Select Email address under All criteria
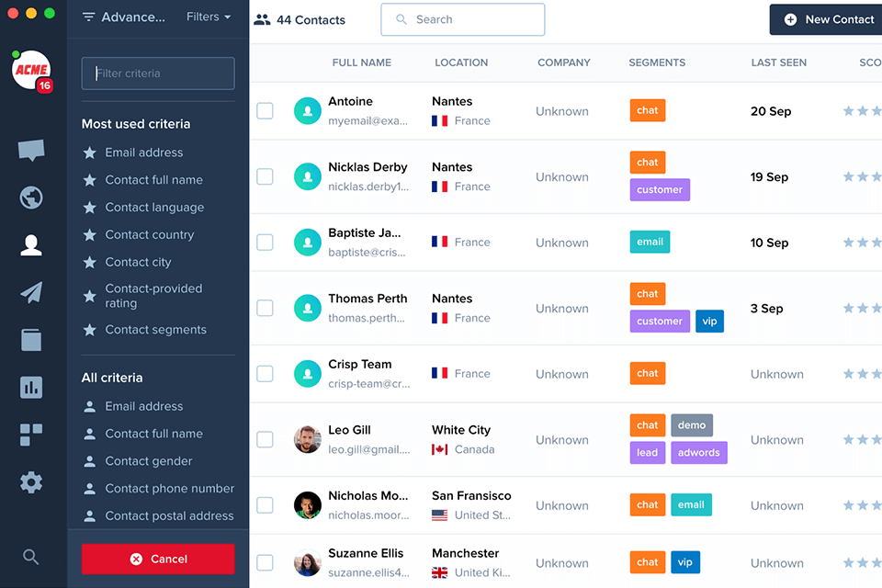Screen dimensions: 882x588 (x=144, y=406)
